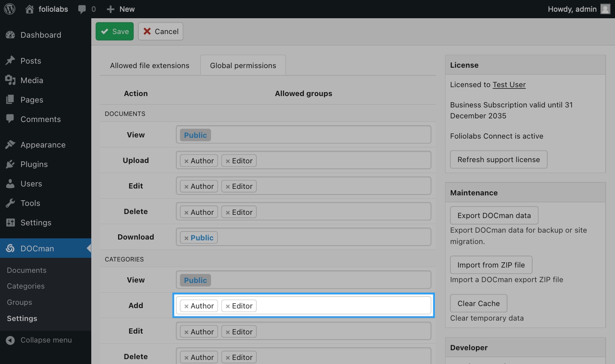Screen dimensions: 615x364
Task: Open Categories under DOCman menu
Action: tap(26, 286)
